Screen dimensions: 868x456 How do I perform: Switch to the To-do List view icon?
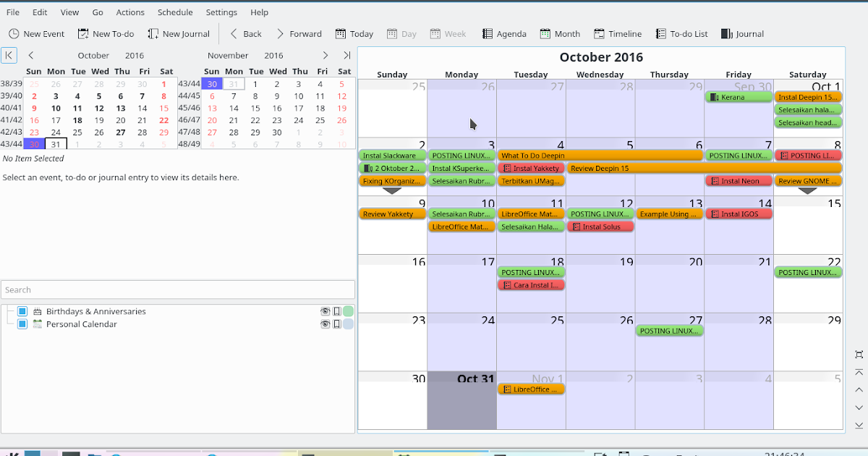pyautogui.click(x=681, y=33)
